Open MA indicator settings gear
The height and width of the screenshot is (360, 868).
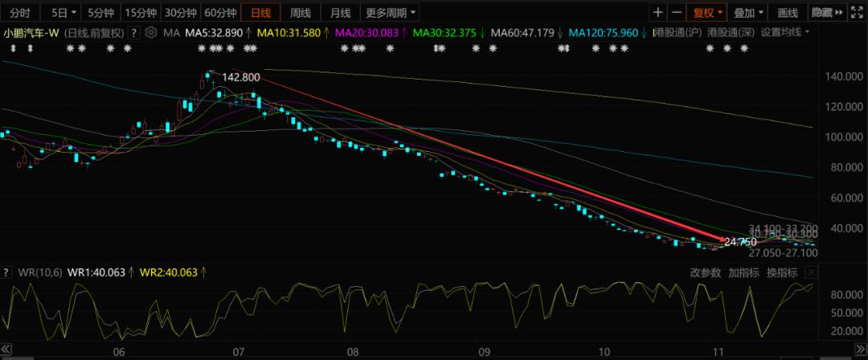pos(151,33)
